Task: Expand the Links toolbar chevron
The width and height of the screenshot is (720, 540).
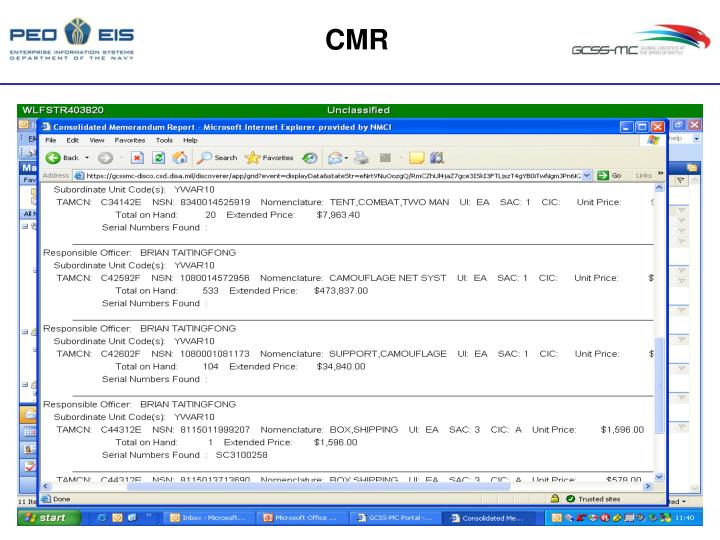Action: tap(659, 175)
